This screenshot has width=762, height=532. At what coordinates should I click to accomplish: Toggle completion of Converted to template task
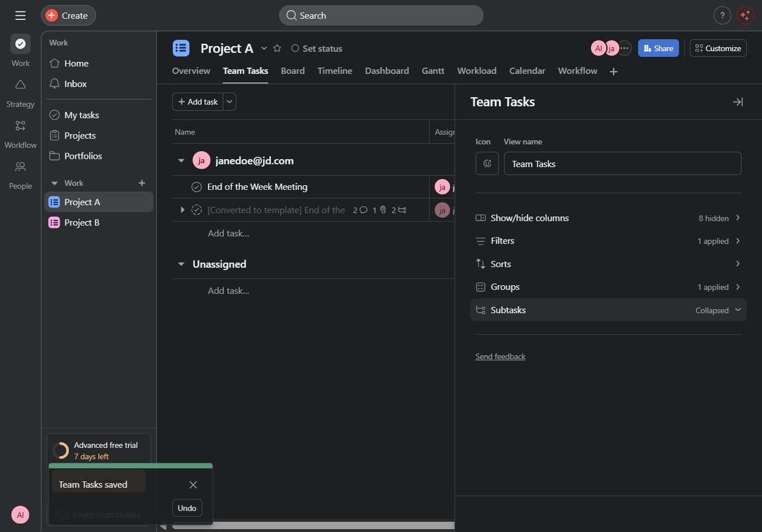point(197,210)
